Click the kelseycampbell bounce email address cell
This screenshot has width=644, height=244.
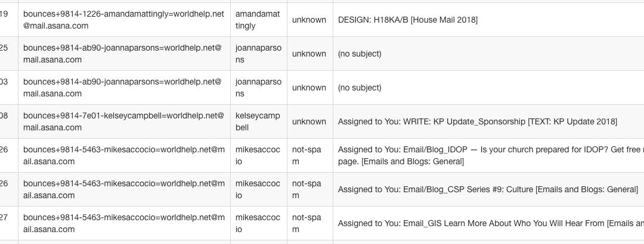click(x=123, y=121)
